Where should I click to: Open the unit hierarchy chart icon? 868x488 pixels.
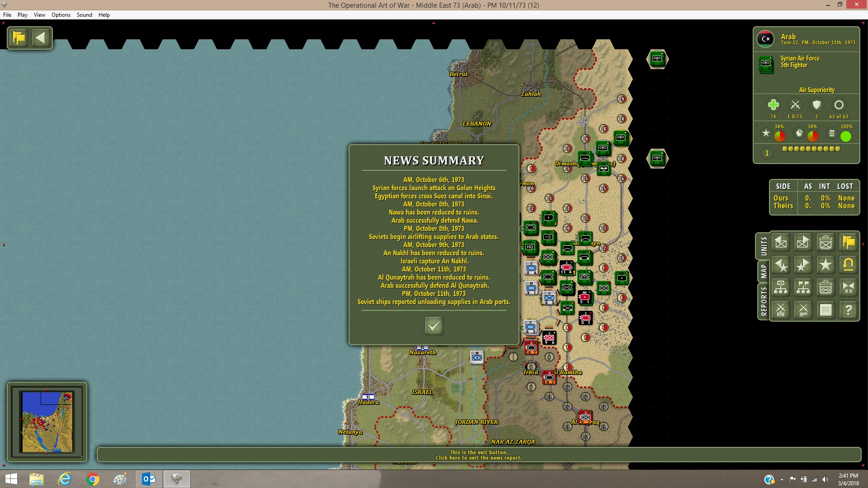coord(781,287)
